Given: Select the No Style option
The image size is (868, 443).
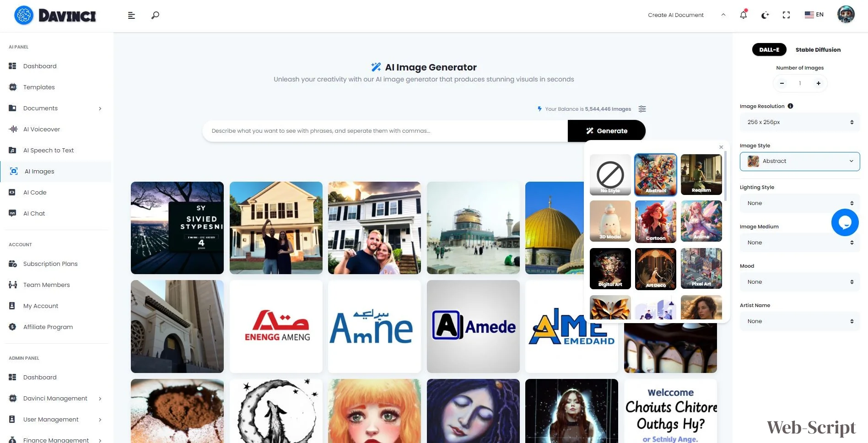Looking at the screenshot, I should (610, 175).
